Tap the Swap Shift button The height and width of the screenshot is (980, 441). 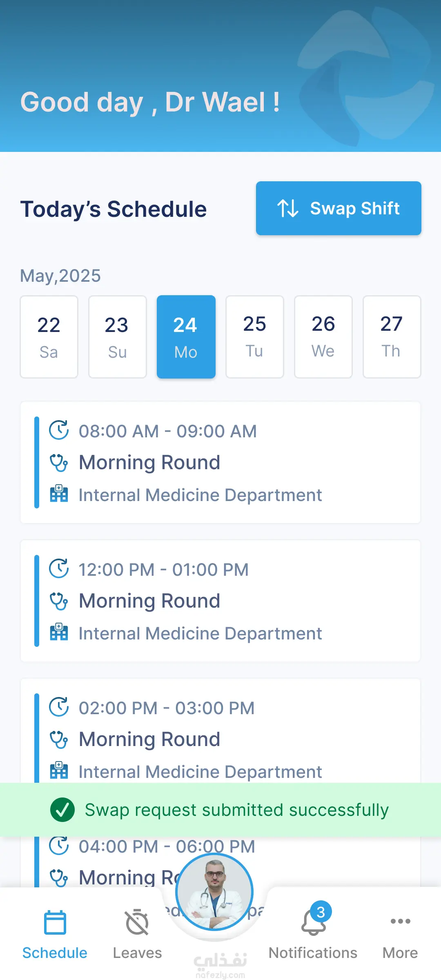coord(339,208)
